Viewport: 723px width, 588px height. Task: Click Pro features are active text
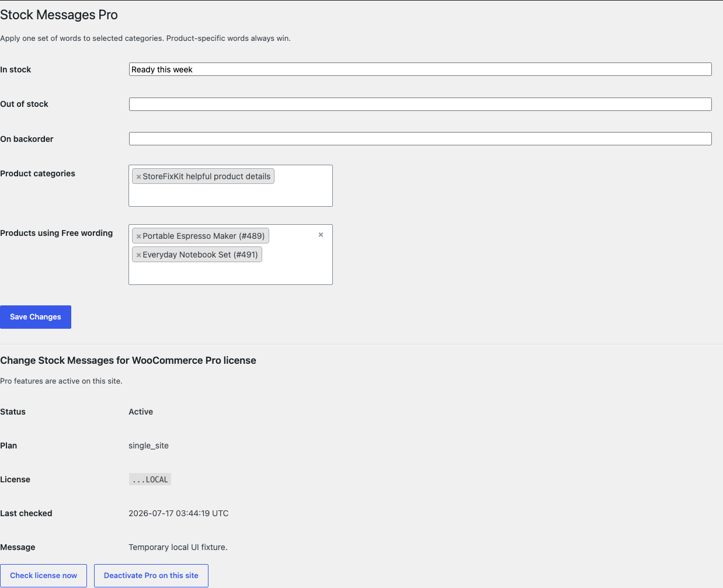tap(61, 381)
